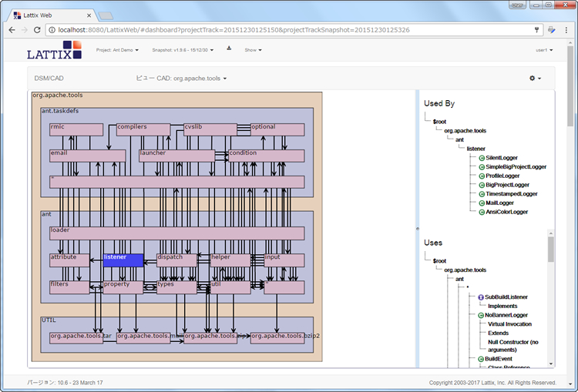This screenshot has height=392, width=578.
Task: Click the extension icon beside address bar
Action: [552, 30]
